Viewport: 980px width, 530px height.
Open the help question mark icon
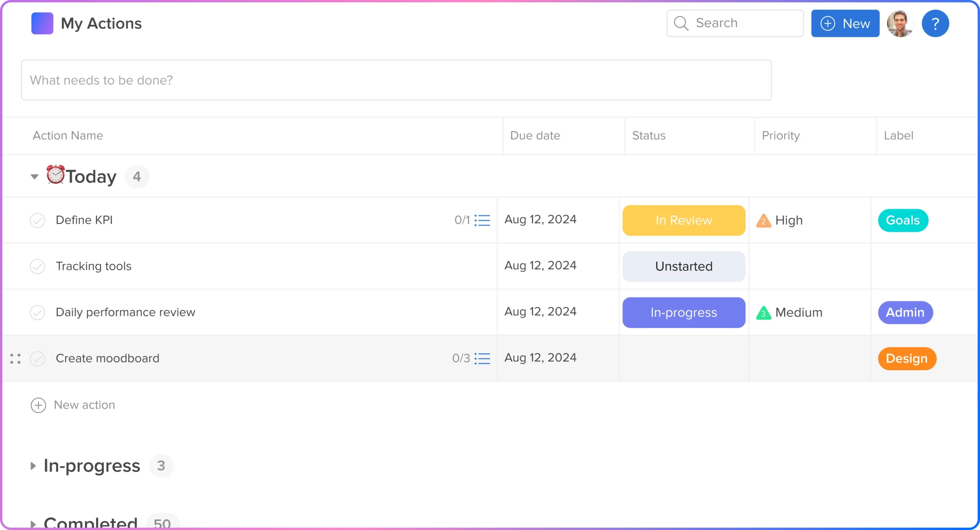point(935,23)
